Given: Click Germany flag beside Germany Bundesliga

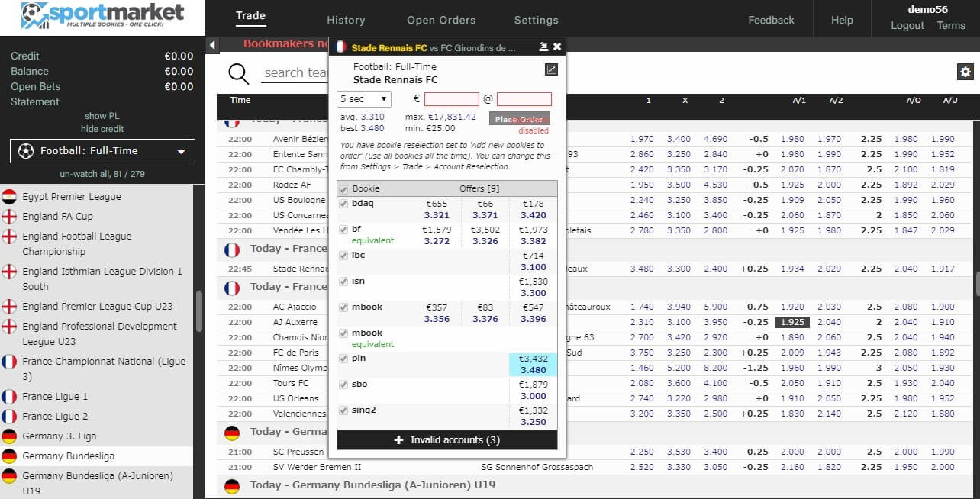Looking at the screenshot, I should click(9, 456).
